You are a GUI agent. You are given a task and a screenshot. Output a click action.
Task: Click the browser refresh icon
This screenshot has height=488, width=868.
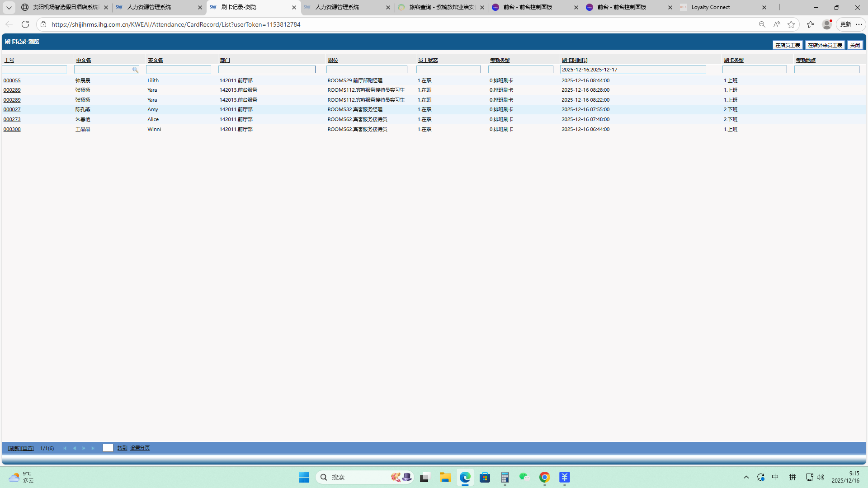click(25, 24)
